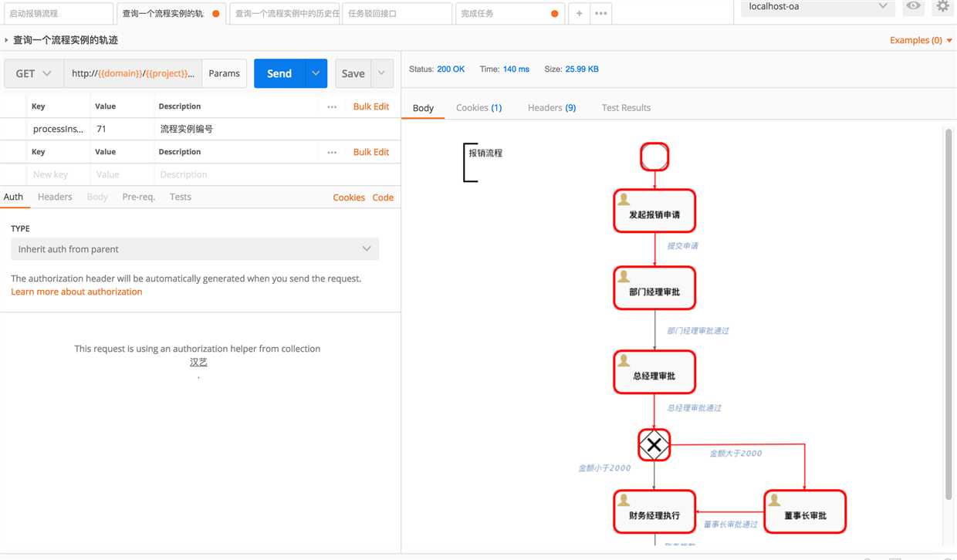This screenshot has width=957, height=560.
Task: Click the Save button
Action: (x=353, y=73)
